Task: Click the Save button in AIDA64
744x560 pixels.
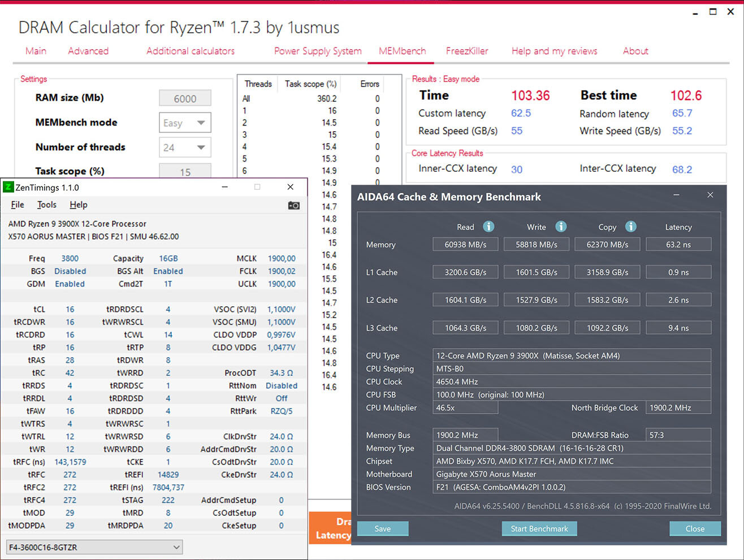Action: tap(383, 529)
